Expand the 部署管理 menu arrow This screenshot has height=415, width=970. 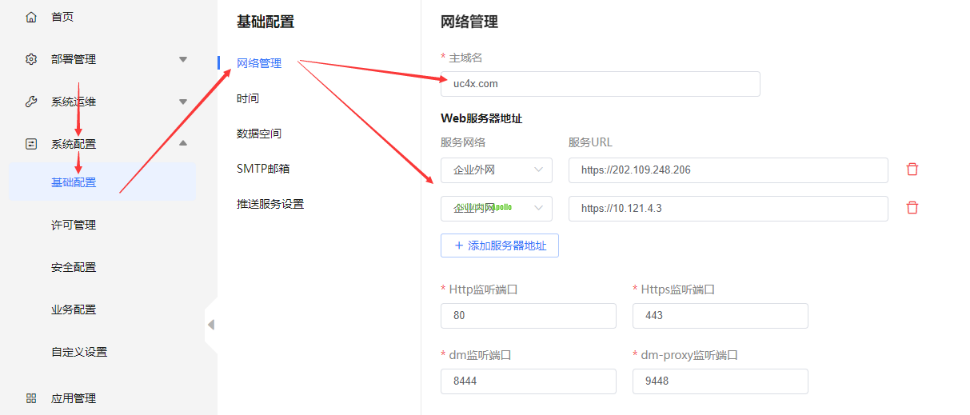(183, 59)
